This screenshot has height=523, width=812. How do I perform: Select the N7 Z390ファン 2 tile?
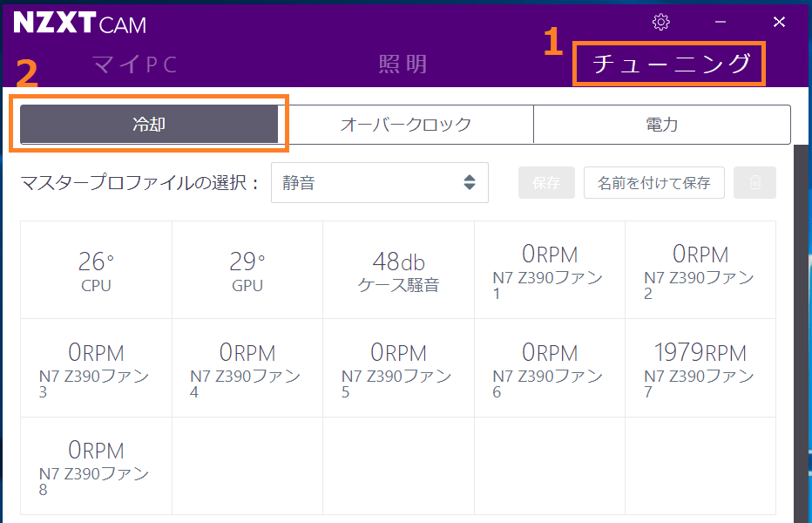[x=700, y=270]
